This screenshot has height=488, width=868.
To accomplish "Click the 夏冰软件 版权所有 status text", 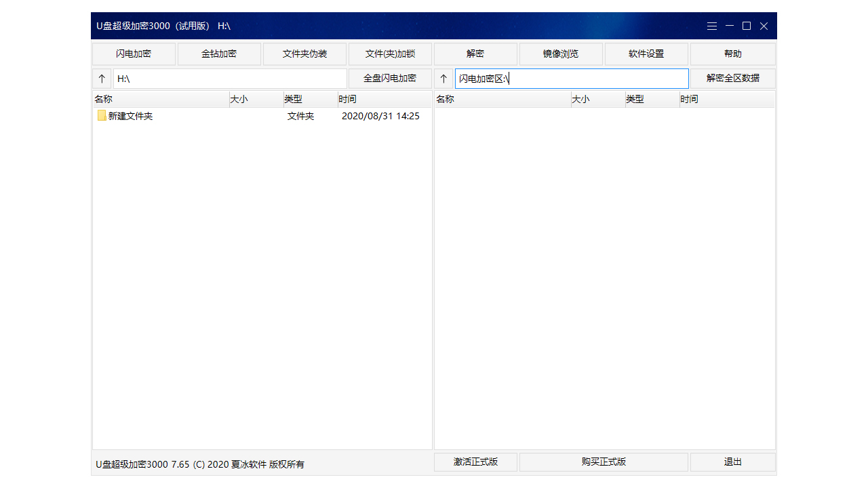I will click(x=268, y=464).
